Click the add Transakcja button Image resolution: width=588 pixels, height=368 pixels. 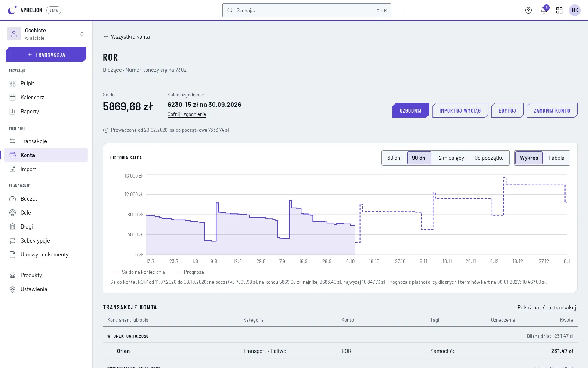46,54
